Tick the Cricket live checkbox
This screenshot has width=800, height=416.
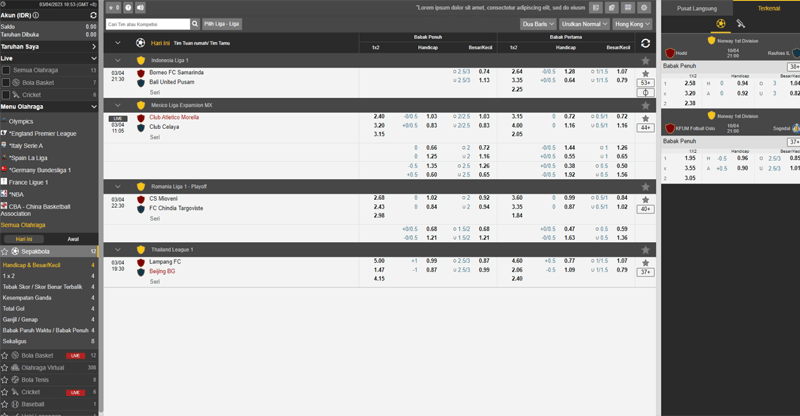pos(6,94)
